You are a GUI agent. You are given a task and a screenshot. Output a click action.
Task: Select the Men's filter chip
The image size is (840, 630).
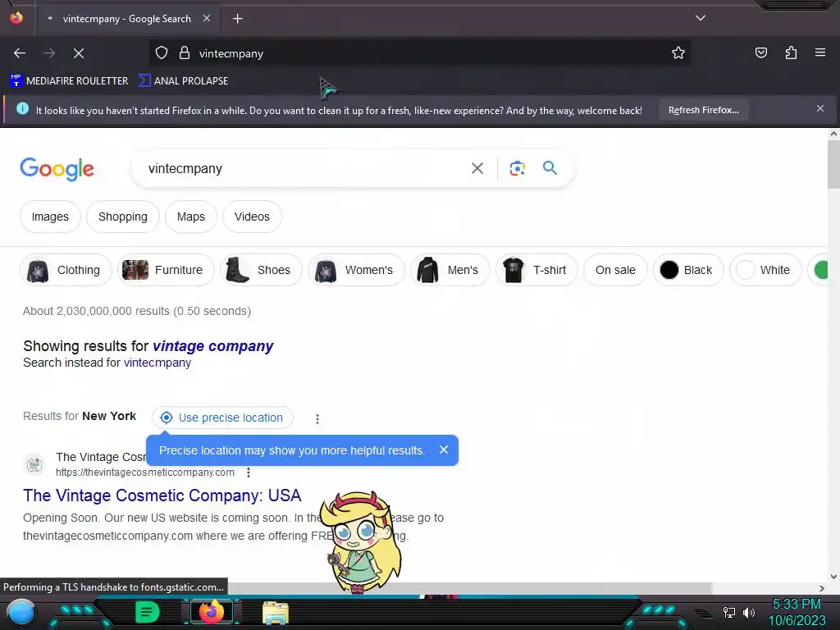[x=450, y=270]
